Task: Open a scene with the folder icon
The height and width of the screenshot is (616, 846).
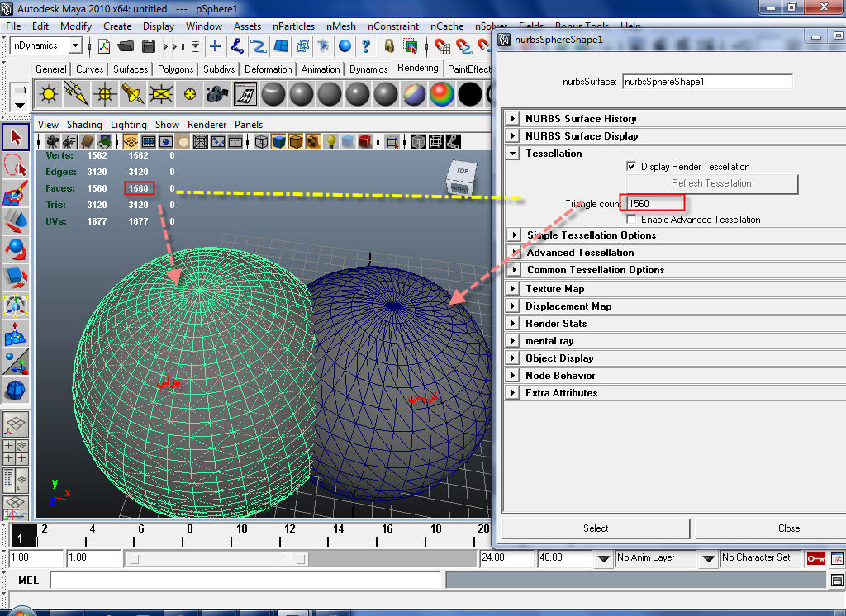Action: click(x=126, y=46)
